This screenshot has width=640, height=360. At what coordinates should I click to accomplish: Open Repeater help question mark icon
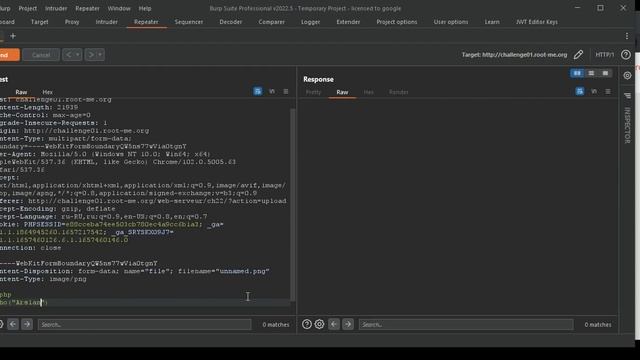coord(626,55)
